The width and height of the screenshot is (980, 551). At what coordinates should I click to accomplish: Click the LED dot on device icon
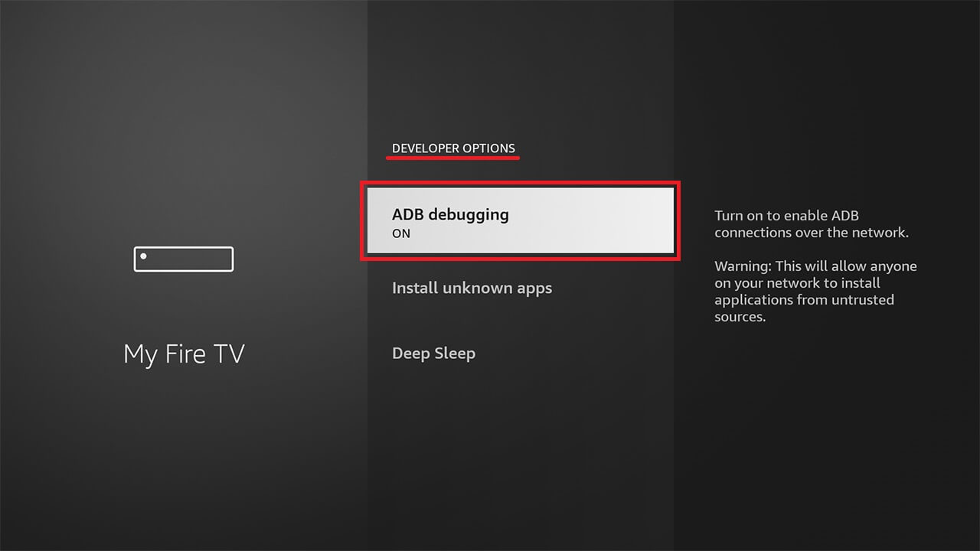coord(143,256)
